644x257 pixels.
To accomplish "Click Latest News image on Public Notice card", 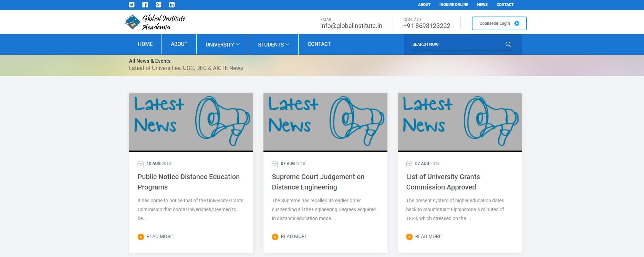I will click(x=191, y=122).
